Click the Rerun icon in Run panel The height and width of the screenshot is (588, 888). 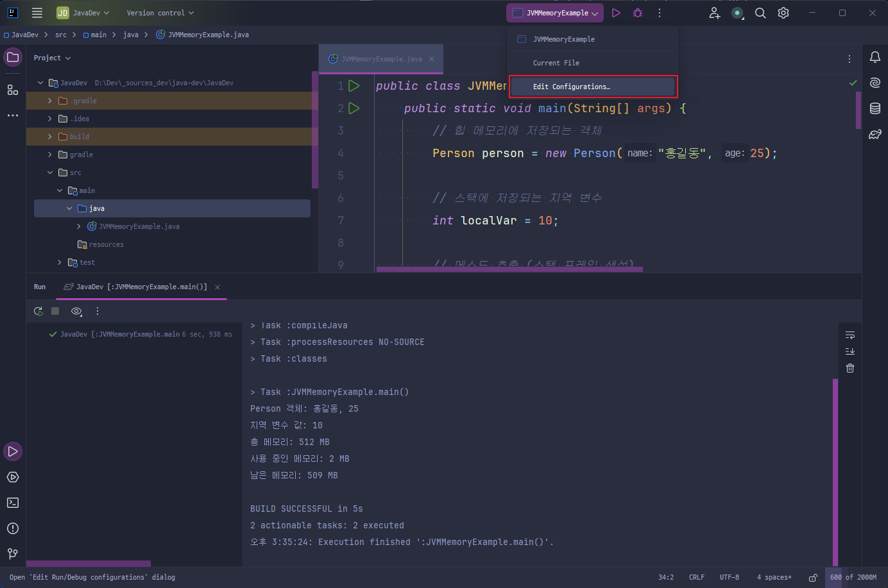tap(38, 311)
